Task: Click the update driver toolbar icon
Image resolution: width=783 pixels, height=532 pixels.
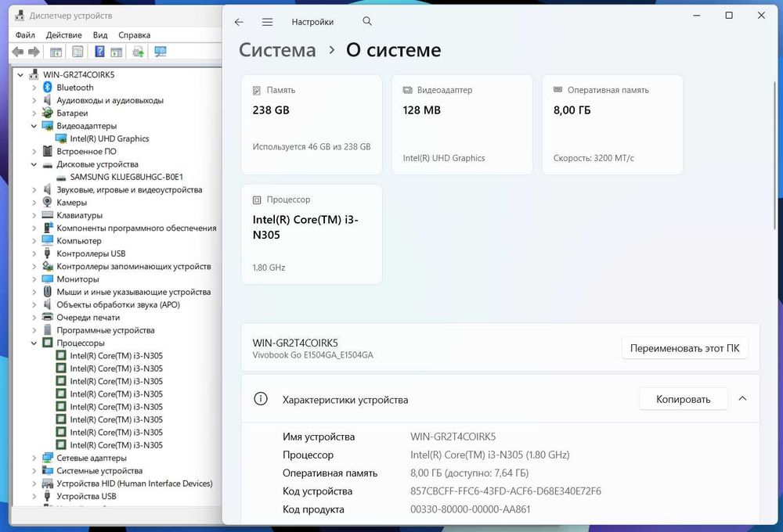Action: tap(139, 52)
